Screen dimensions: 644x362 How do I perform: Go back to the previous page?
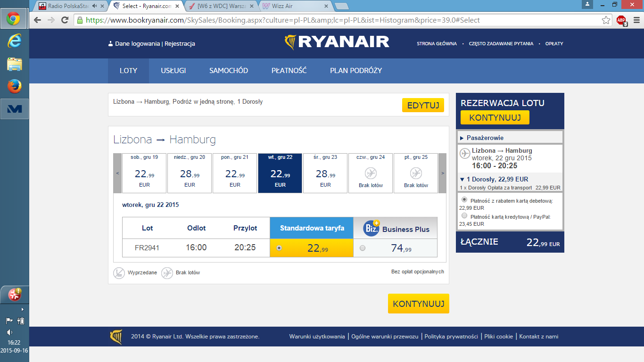[38, 20]
